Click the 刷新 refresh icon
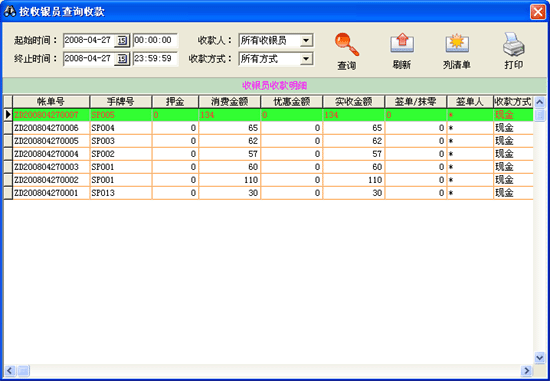 pyautogui.click(x=402, y=44)
